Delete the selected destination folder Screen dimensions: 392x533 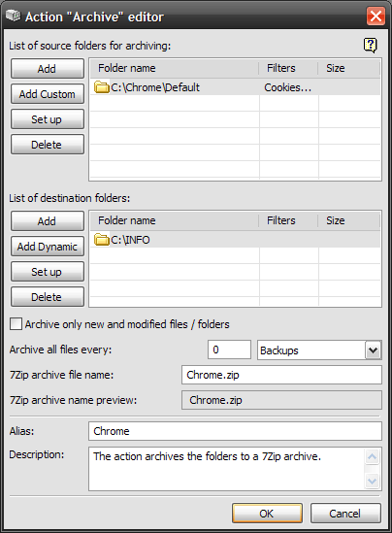click(48, 297)
